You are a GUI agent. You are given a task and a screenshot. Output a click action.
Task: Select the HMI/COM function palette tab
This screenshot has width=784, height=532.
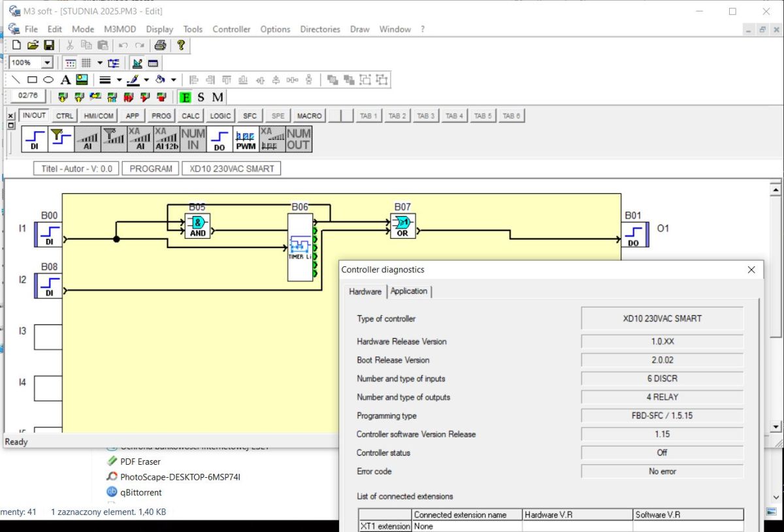click(x=99, y=116)
